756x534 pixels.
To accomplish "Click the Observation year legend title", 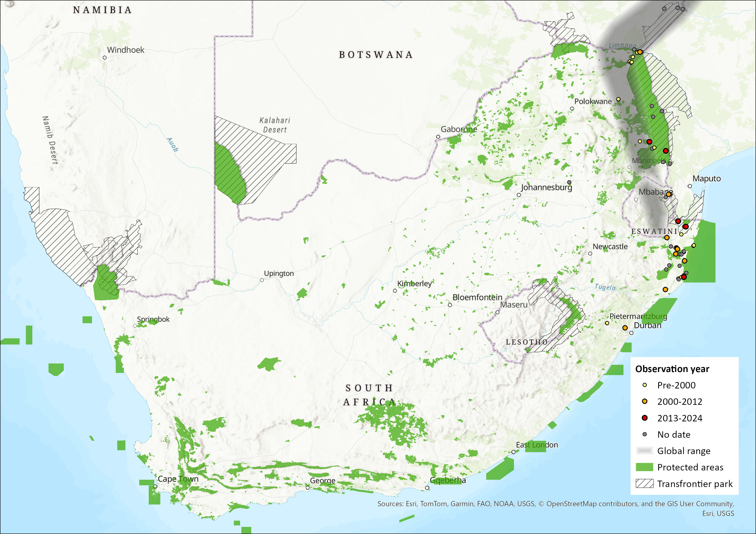I will 672,369.
